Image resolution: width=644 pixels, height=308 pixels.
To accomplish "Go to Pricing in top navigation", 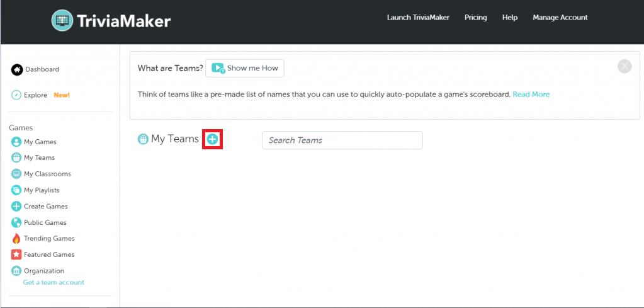I will (476, 18).
